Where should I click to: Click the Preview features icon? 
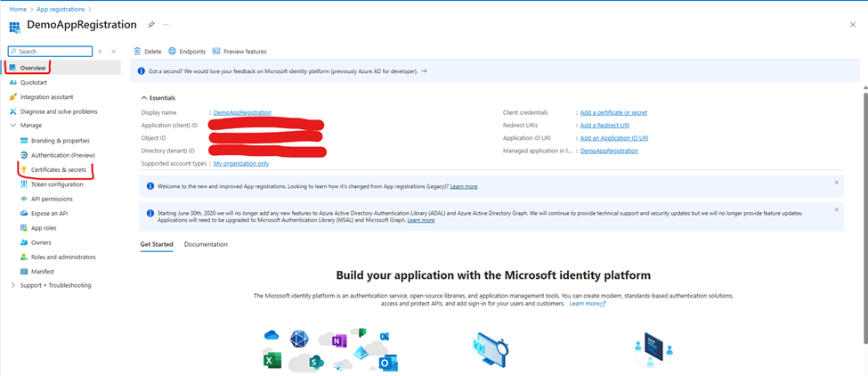click(217, 52)
